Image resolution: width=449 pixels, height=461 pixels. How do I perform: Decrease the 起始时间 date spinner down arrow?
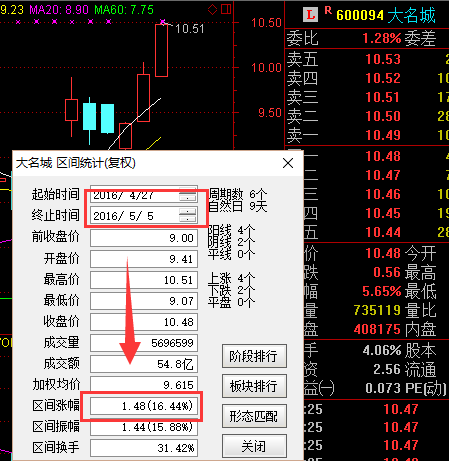point(188,198)
